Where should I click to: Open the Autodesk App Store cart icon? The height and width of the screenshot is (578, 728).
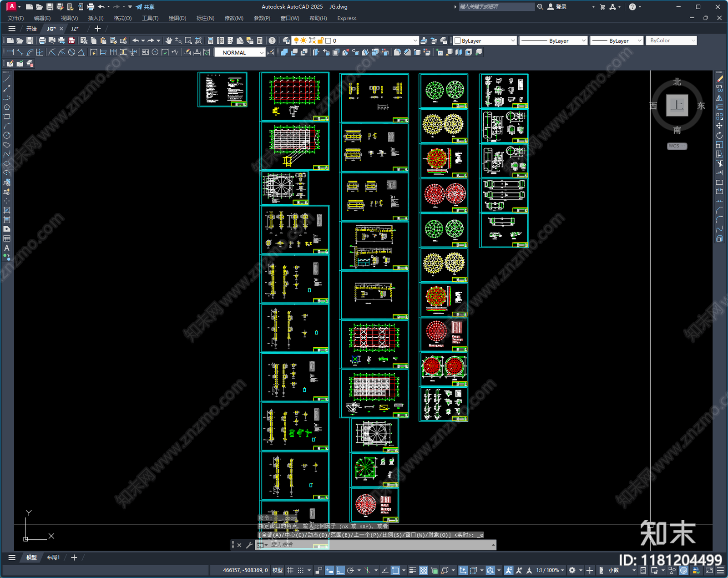tap(602, 7)
